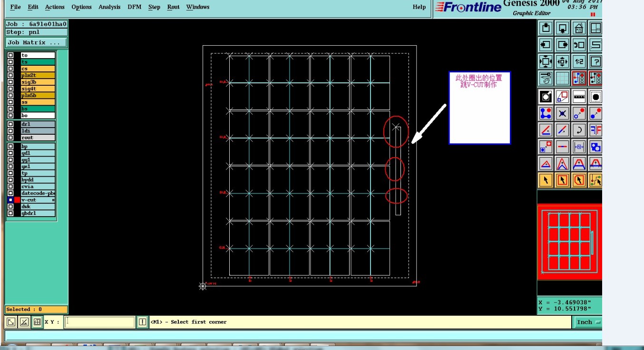
Task: Click the arrow-in-red-polygon select icon
Action: click(x=579, y=180)
